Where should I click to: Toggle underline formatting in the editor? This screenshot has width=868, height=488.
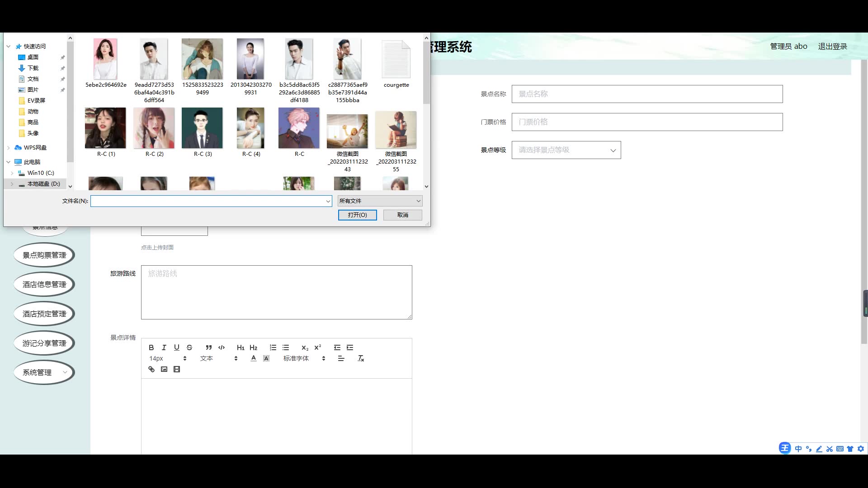(177, 347)
